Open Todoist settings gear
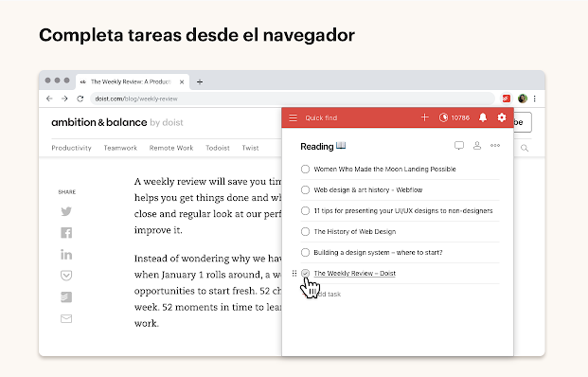Viewport: 588px width, 377px height. click(x=502, y=117)
